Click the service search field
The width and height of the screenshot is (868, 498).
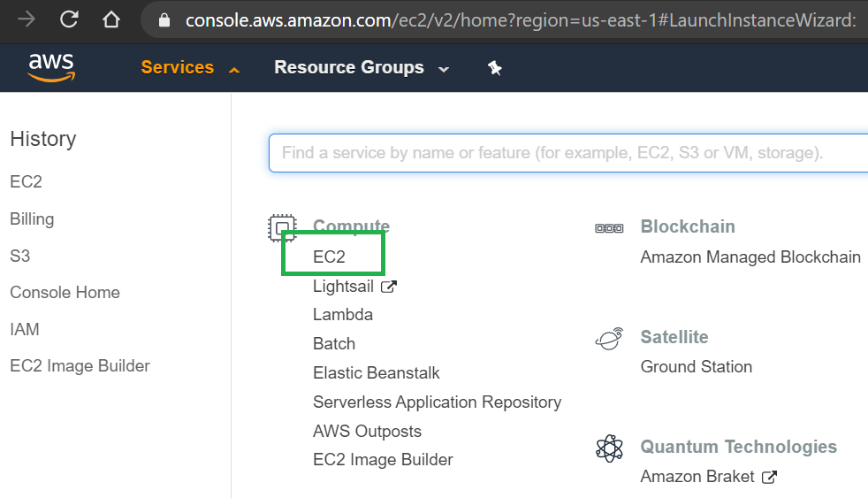566,153
